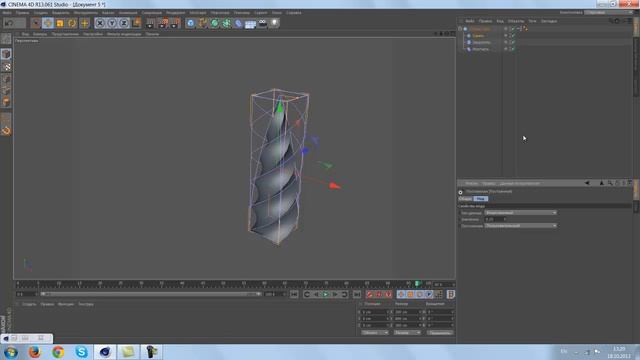Add a Camera object
Screen dimensions: 640x360
[x=262, y=23]
